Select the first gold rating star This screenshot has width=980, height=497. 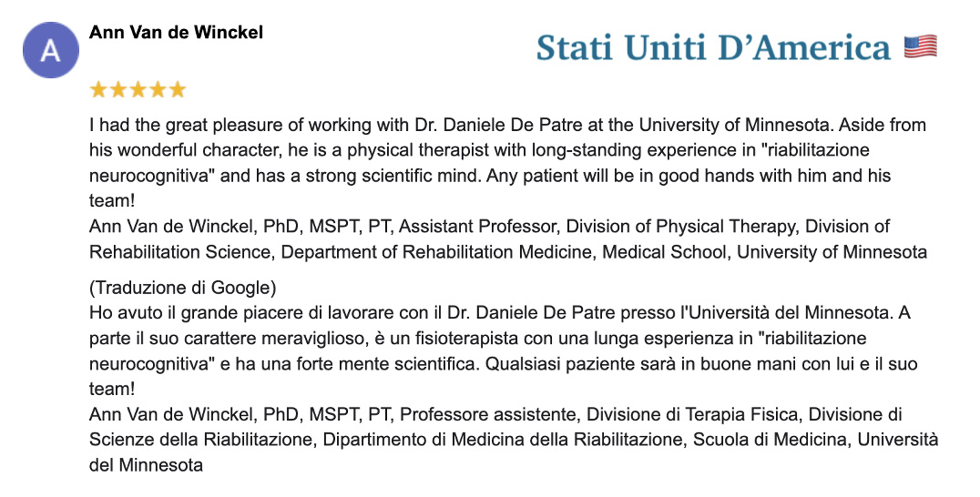coord(98,90)
